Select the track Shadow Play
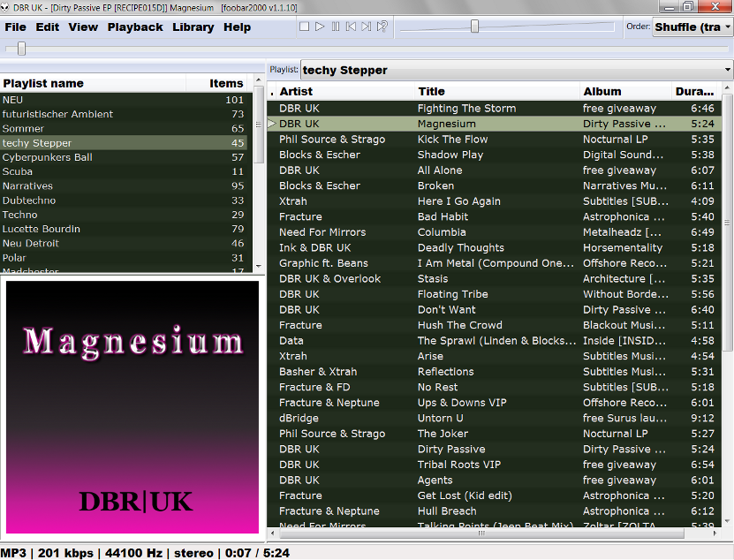734x560 pixels. [494, 155]
